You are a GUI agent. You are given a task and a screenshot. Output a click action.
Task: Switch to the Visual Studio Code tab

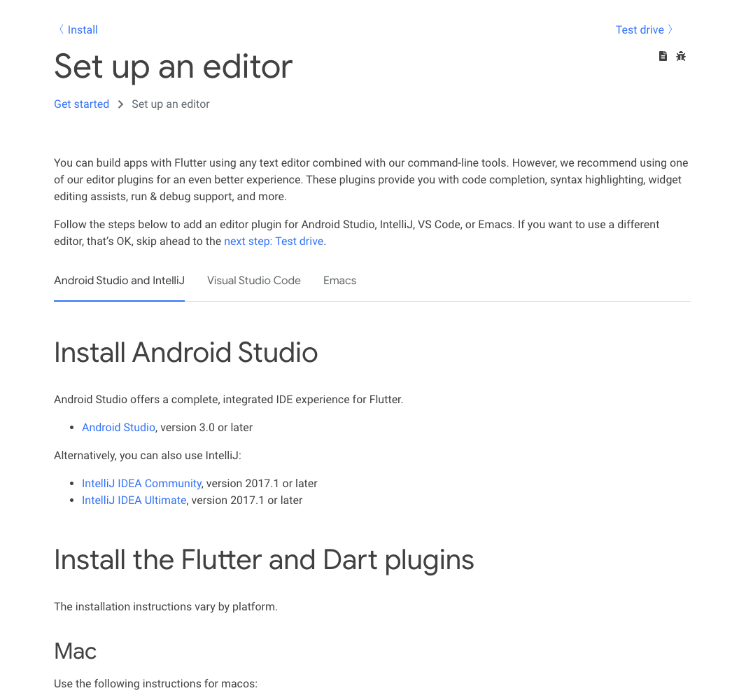click(254, 281)
